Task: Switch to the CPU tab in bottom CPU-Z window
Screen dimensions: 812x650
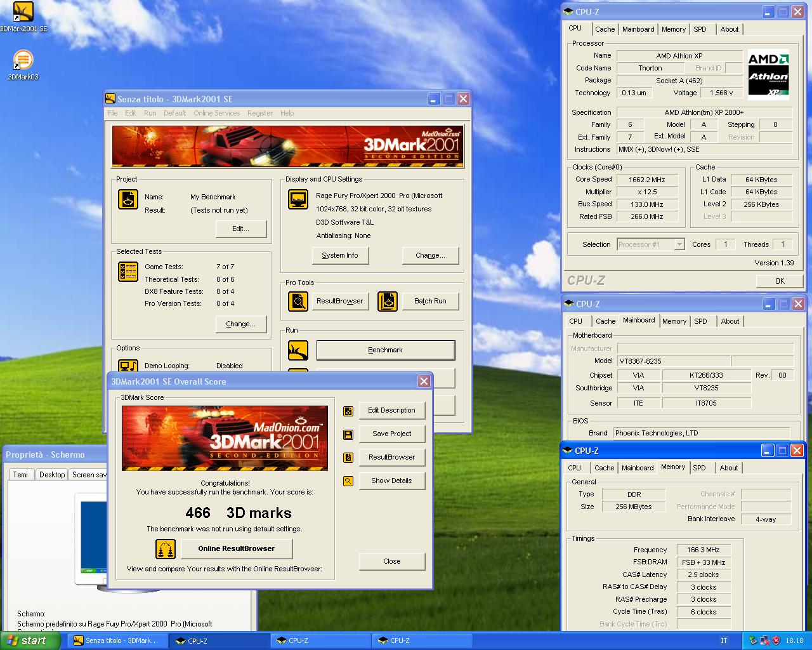Action: tap(575, 468)
